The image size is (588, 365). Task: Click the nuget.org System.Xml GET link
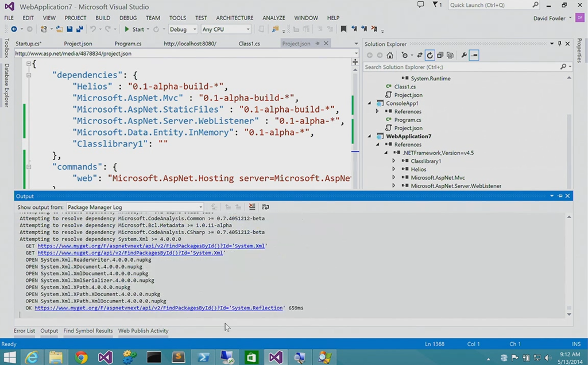(x=130, y=253)
